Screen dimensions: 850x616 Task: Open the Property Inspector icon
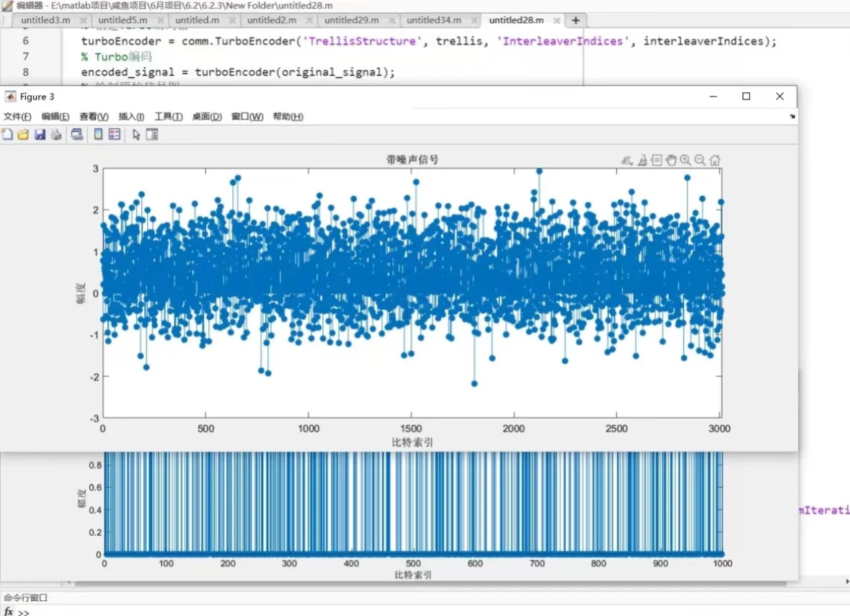click(x=152, y=134)
